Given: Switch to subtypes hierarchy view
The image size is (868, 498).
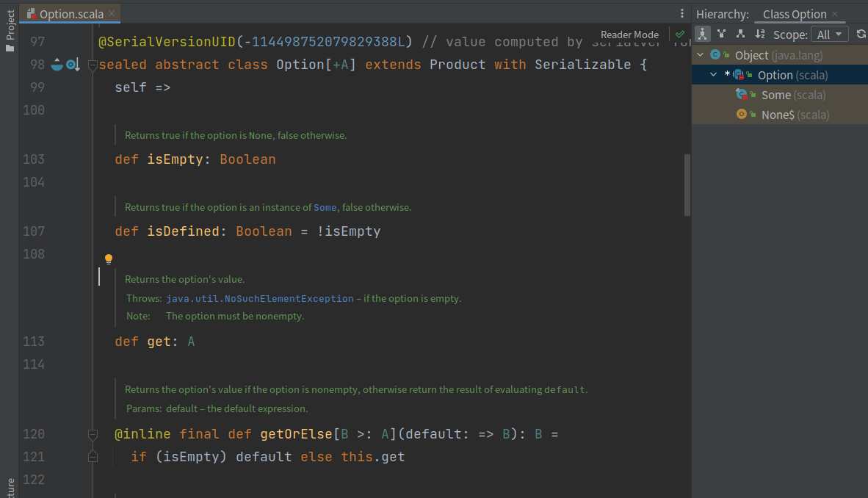Looking at the screenshot, I should tap(740, 34).
